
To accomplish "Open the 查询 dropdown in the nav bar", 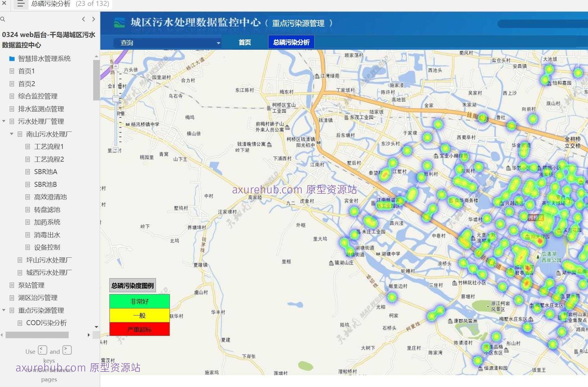I will [x=168, y=43].
